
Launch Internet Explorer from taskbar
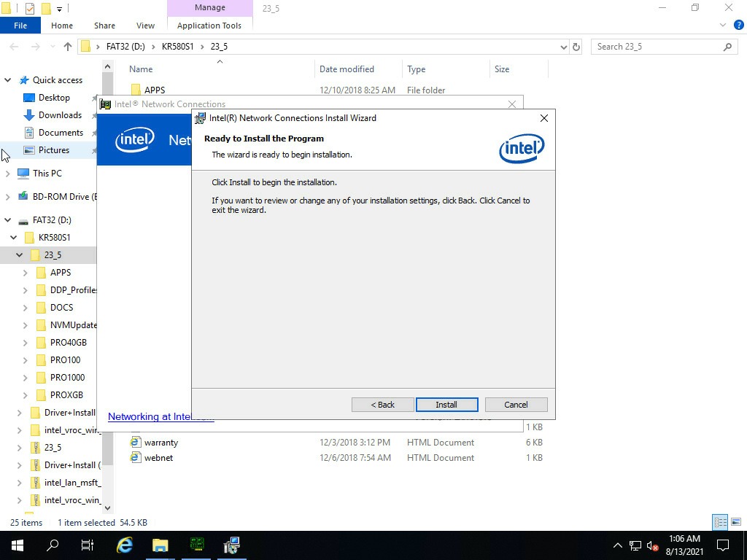(x=124, y=545)
